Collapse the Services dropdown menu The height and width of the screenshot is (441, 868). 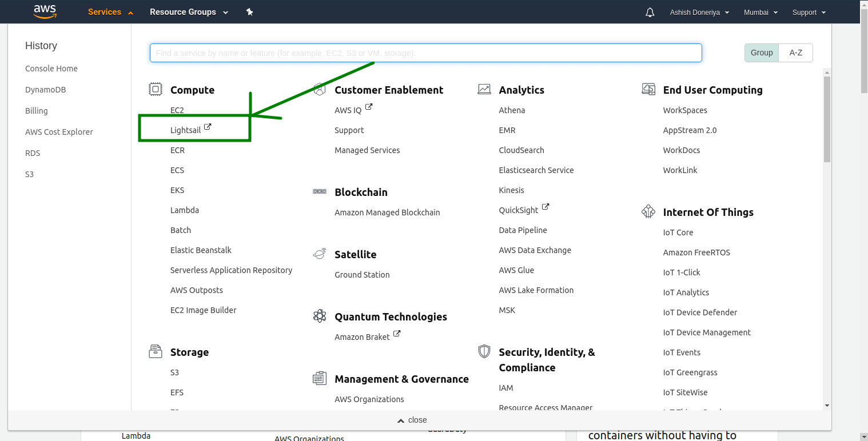pyautogui.click(x=110, y=12)
